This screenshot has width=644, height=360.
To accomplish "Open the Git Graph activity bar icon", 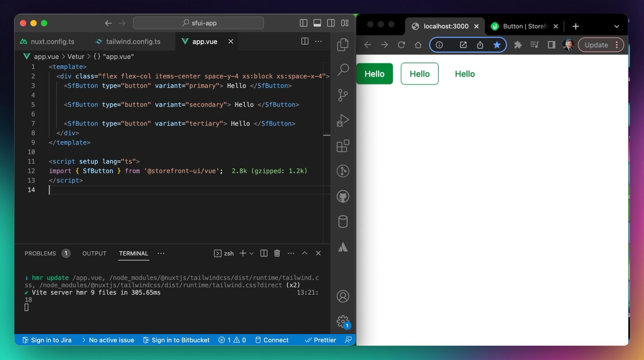I will point(343,171).
